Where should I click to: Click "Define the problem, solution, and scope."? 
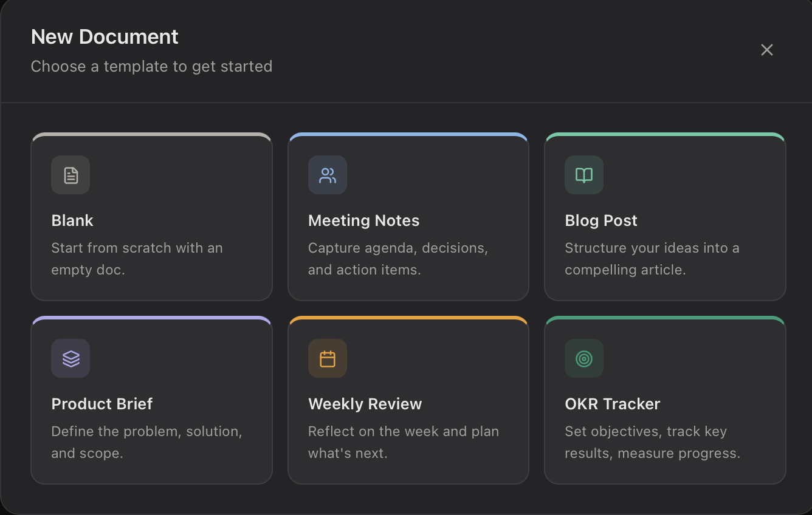(147, 442)
